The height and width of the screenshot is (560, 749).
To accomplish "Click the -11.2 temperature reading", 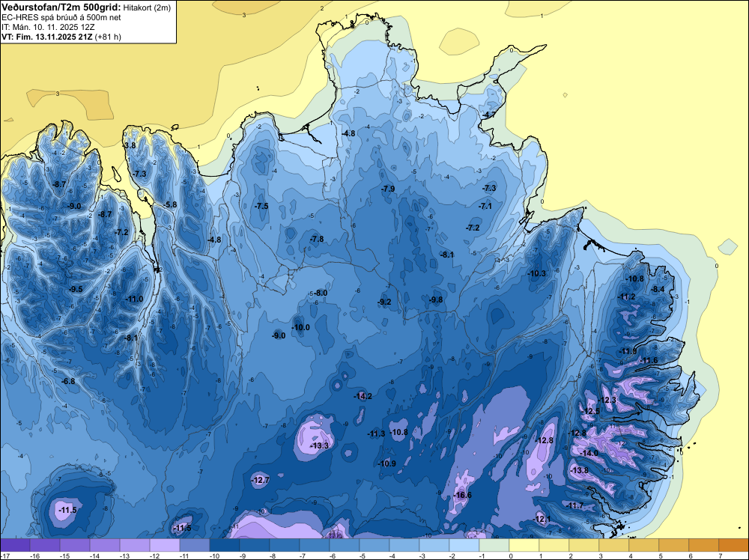I will [627, 297].
